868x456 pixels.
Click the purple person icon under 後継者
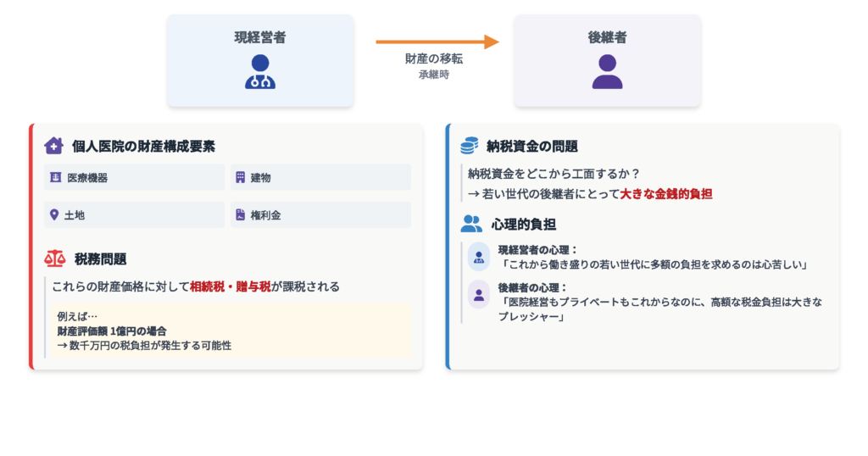[607, 72]
